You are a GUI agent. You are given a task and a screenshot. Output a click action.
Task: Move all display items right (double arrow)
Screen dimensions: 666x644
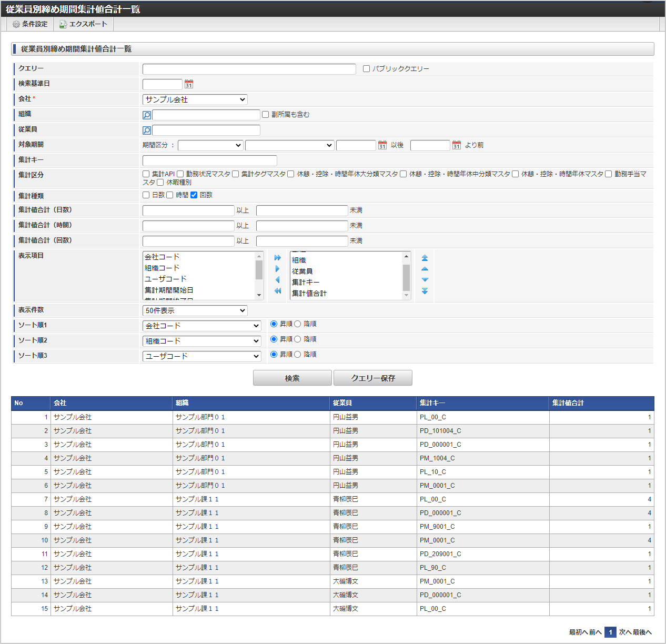[x=278, y=258]
